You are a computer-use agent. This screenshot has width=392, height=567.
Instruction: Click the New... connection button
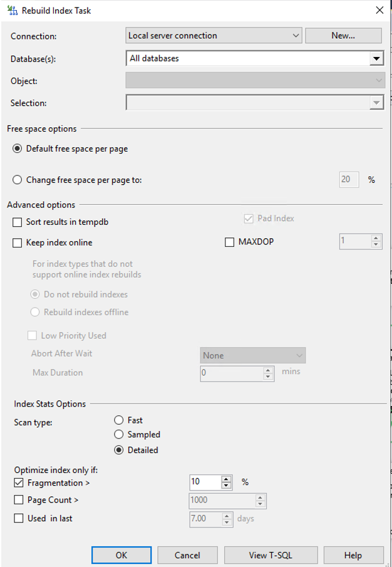coord(343,36)
